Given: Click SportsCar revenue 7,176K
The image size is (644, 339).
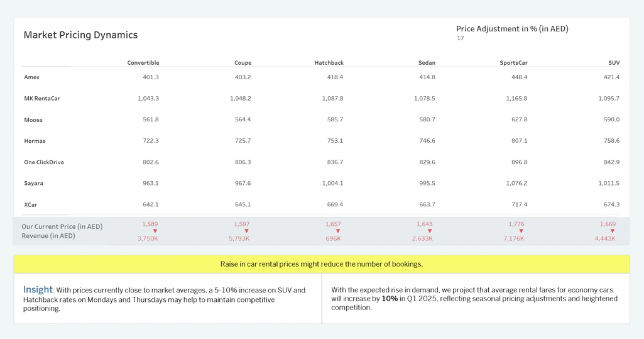Looking at the screenshot, I should [x=514, y=238].
